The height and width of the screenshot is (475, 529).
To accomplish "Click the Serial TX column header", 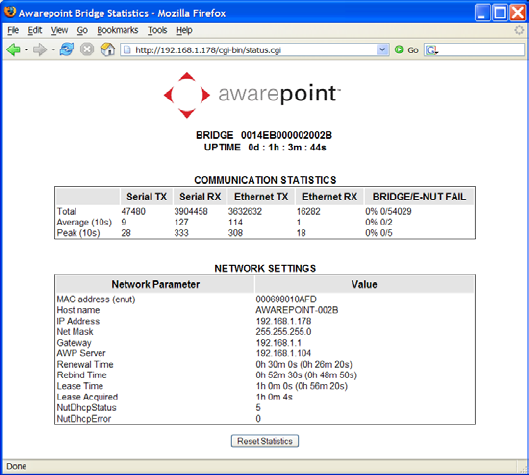I will click(x=146, y=196).
